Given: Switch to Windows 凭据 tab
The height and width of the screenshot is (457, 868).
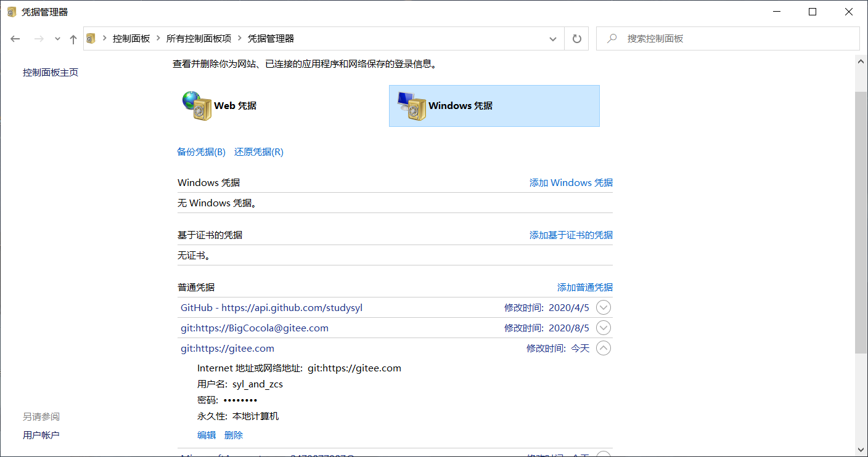Looking at the screenshot, I should point(494,106).
